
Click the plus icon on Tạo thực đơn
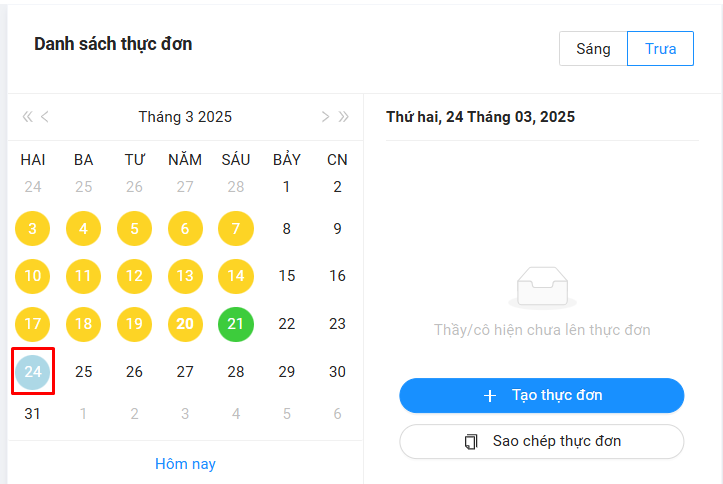pos(490,395)
